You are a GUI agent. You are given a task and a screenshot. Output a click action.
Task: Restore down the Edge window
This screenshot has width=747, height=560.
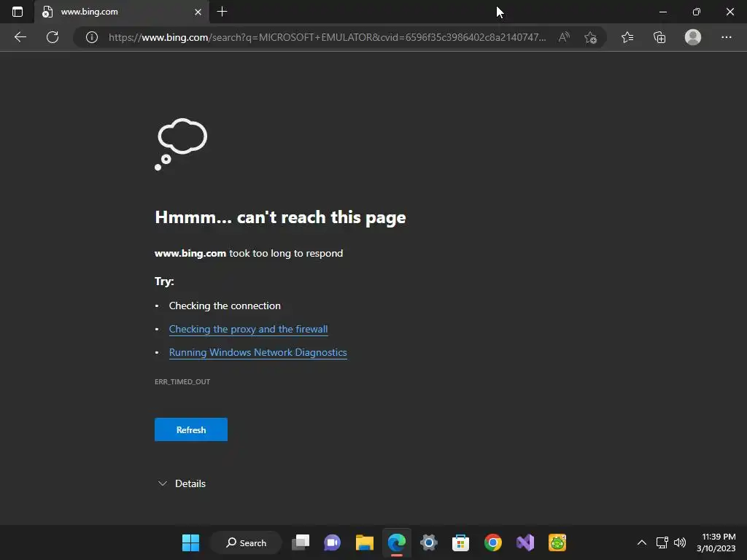[x=696, y=12]
